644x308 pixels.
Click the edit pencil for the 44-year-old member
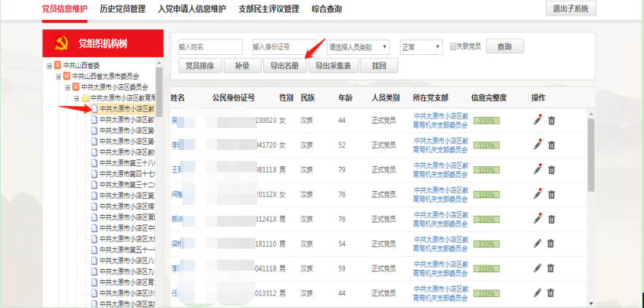tap(538, 120)
